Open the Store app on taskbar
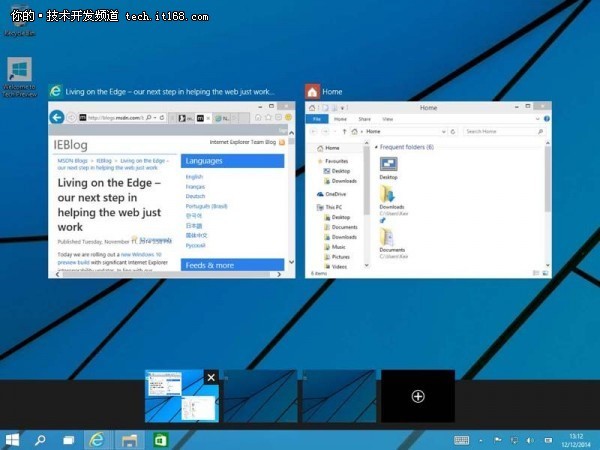 pos(157,439)
